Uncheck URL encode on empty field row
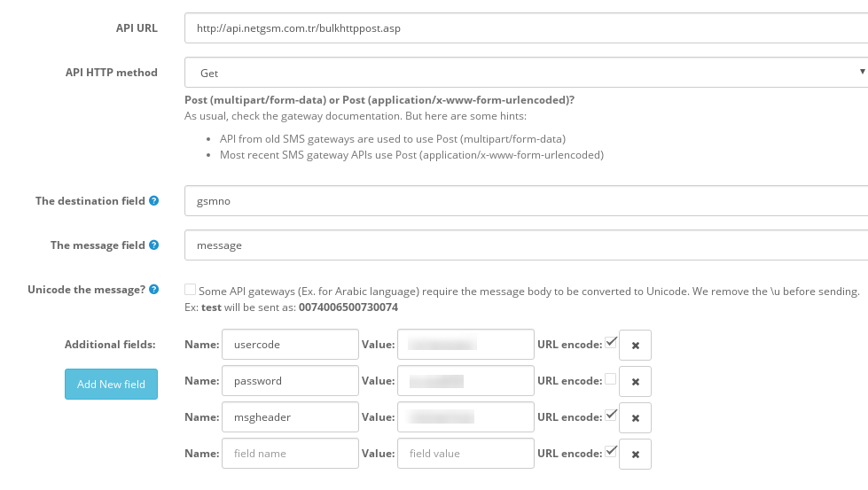 (610, 451)
